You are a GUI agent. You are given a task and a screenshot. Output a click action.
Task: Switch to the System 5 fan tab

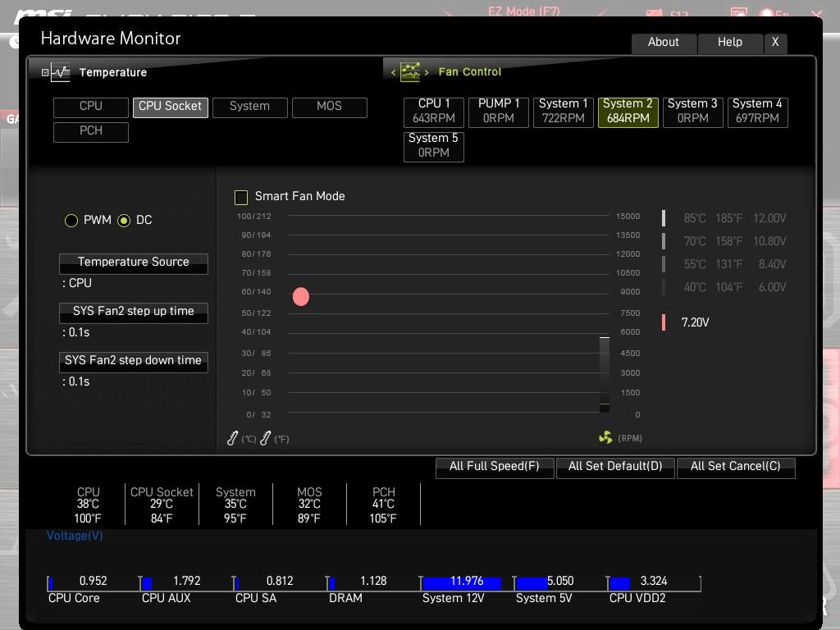(x=434, y=146)
